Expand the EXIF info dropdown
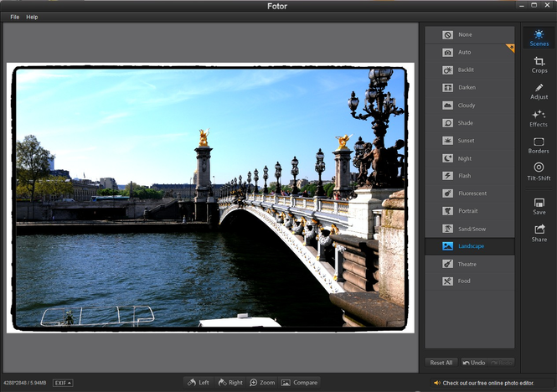 click(x=63, y=383)
